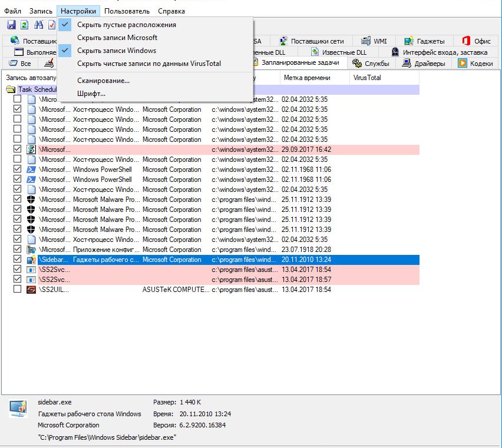Click the icon of \SS2Svc... dated 13.04.2017 18:57
502x448 pixels.
click(x=31, y=280)
